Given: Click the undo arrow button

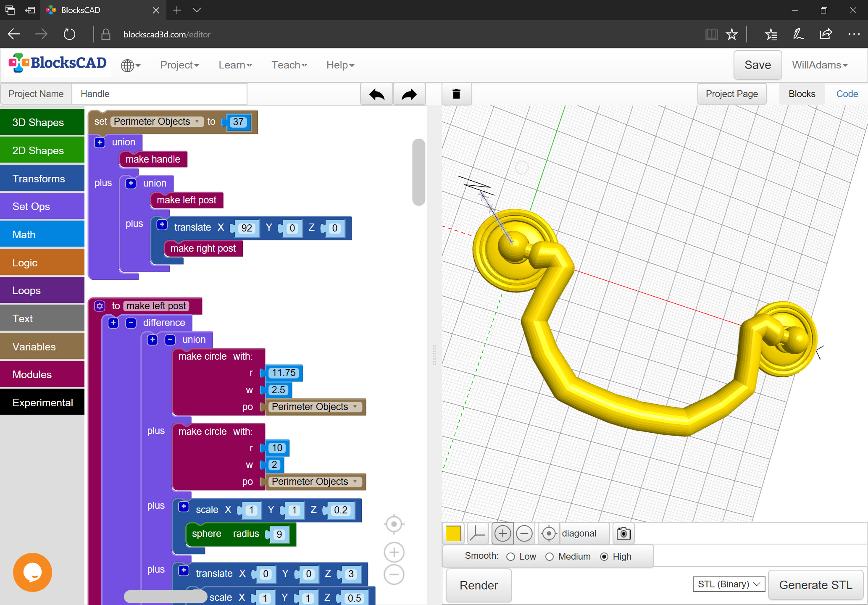Looking at the screenshot, I should click(376, 94).
